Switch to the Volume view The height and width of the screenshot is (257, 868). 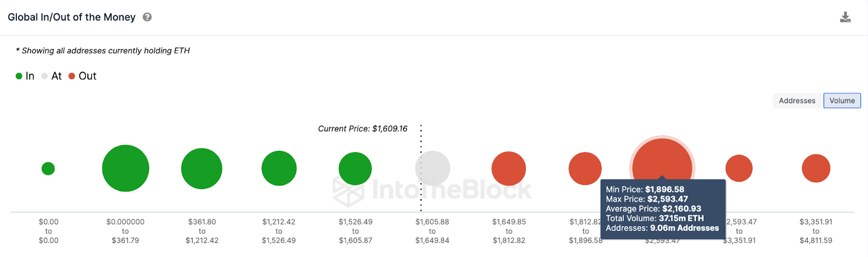842,101
